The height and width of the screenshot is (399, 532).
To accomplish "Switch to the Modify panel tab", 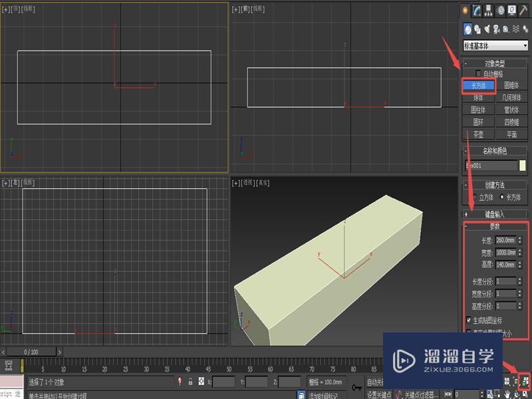I will (x=477, y=11).
